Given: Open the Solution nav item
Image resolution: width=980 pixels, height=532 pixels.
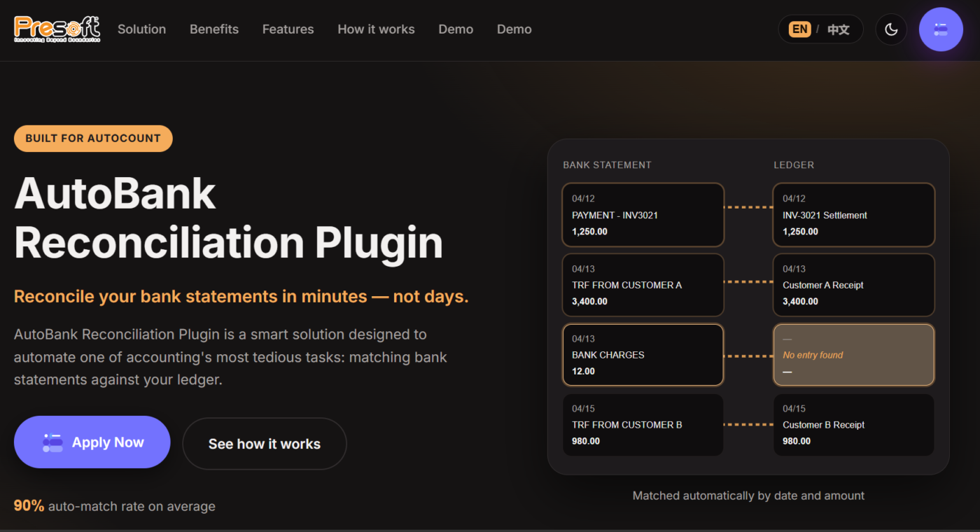Looking at the screenshot, I should pos(141,29).
